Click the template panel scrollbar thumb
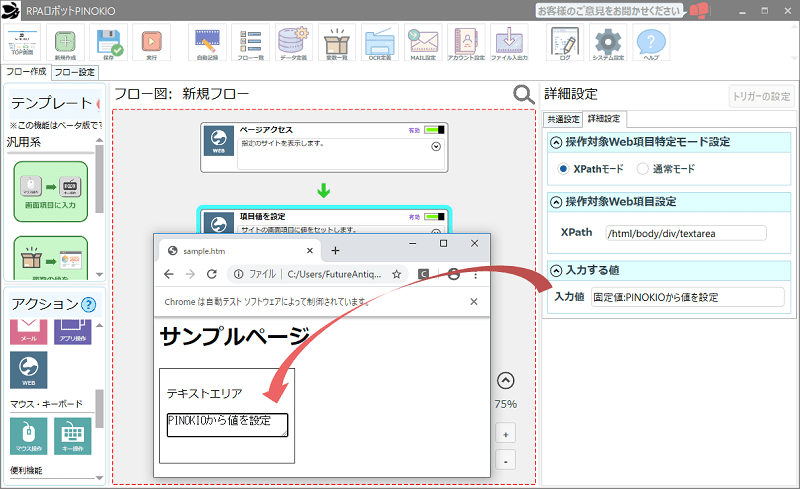 coord(99,179)
